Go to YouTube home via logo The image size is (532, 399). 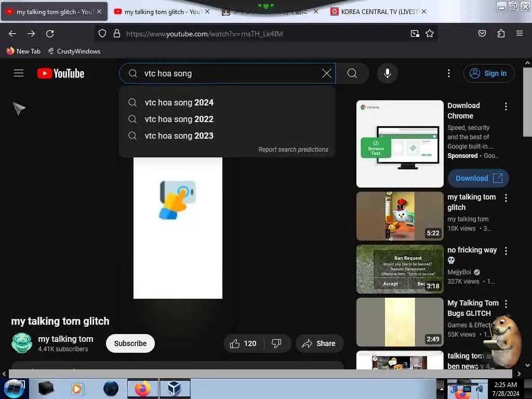[61, 73]
